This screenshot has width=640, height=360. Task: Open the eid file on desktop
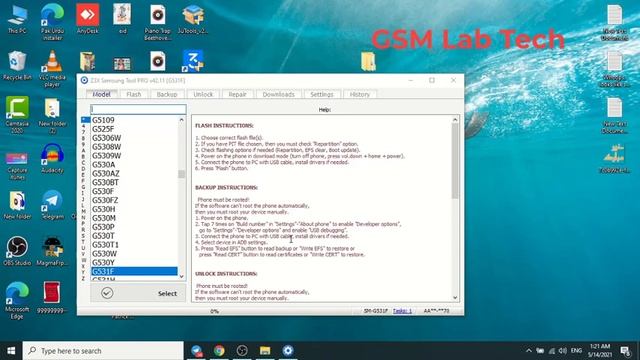coord(122,19)
